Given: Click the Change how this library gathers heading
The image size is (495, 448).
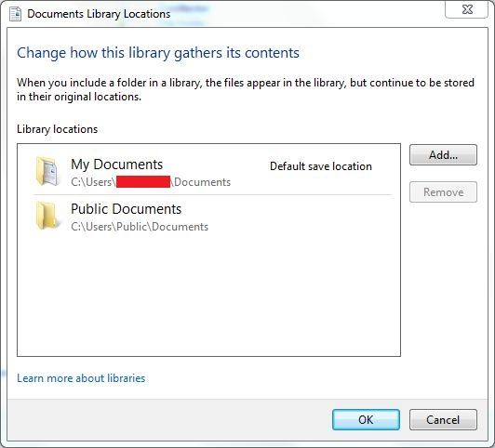Looking at the screenshot, I should pos(158,53).
